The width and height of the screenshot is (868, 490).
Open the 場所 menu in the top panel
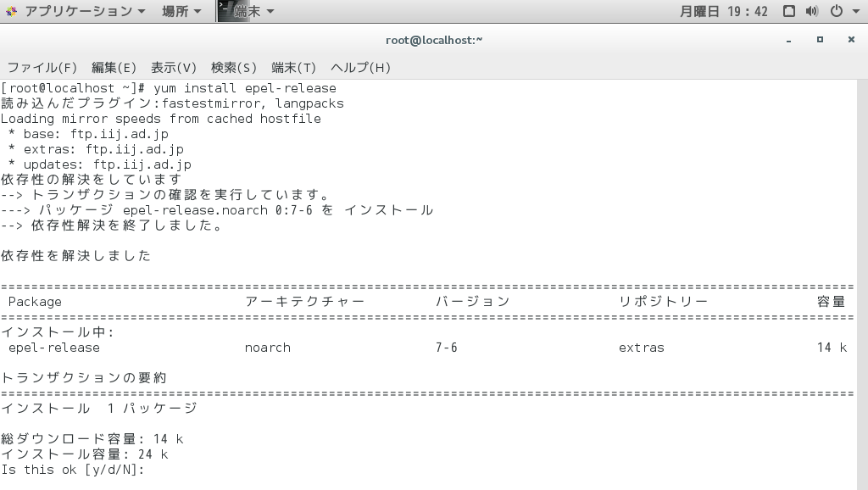(x=175, y=11)
